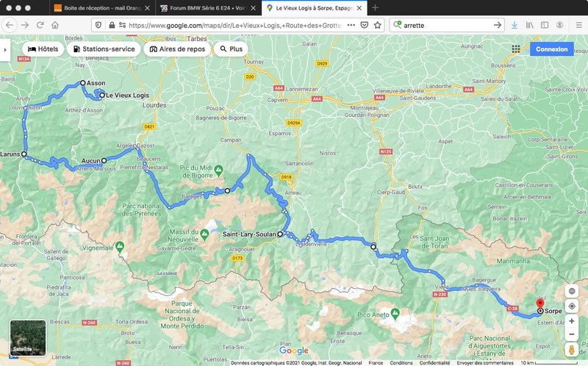Zoom in with the plus button
588x366 pixels.
point(572,321)
